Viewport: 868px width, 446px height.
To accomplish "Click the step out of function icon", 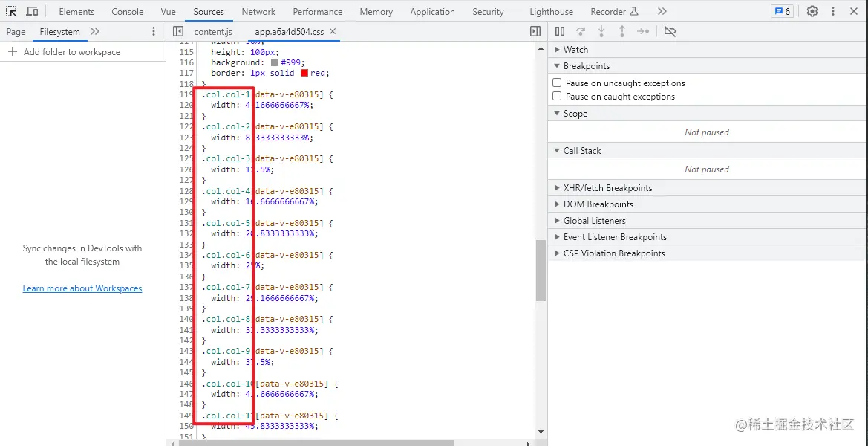I will (x=622, y=32).
